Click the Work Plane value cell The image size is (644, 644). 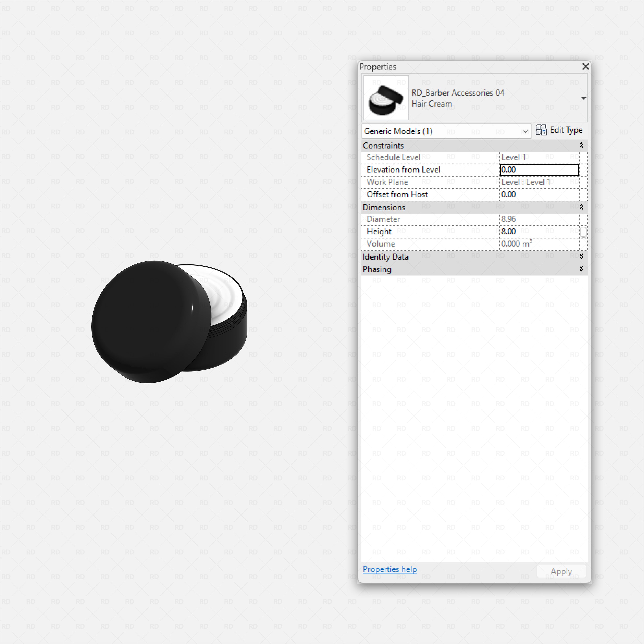coord(539,182)
